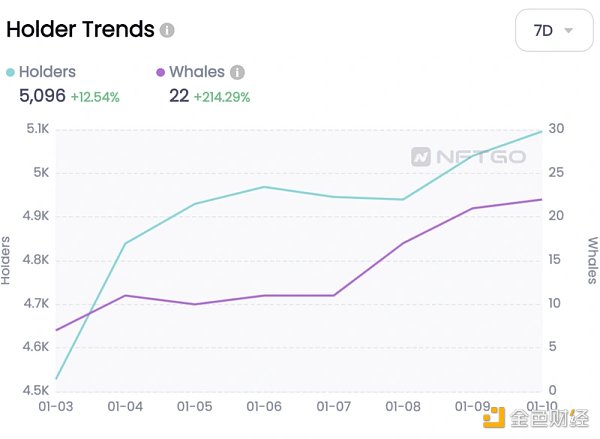Select the 01-06 date tick on axis
The height and width of the screenshot is (439, 600).
pyautogui.click(x=263, y=406)
